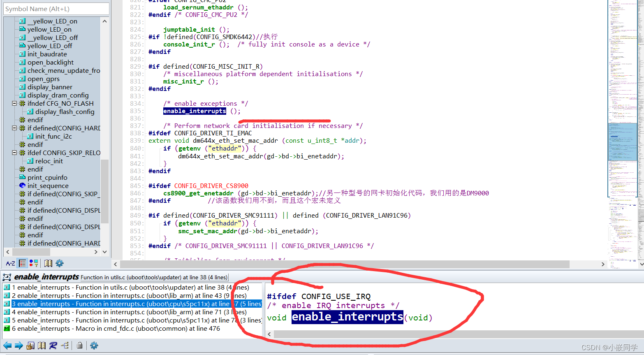Toggle outline tree view in symbol toolbar
The image size is (644, 355).
coord(23,263)
